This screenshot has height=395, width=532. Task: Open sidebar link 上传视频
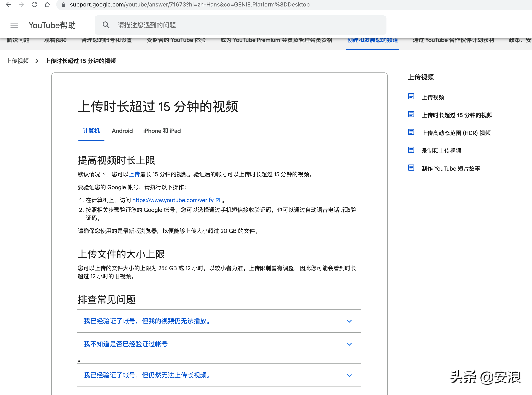point(433,97)
